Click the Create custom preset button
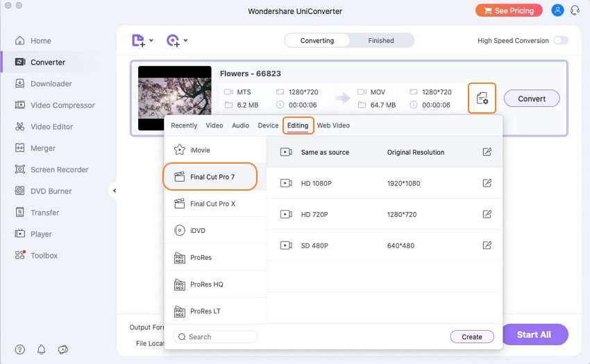This screenshot has height=364, width=590. coord(471,337)
